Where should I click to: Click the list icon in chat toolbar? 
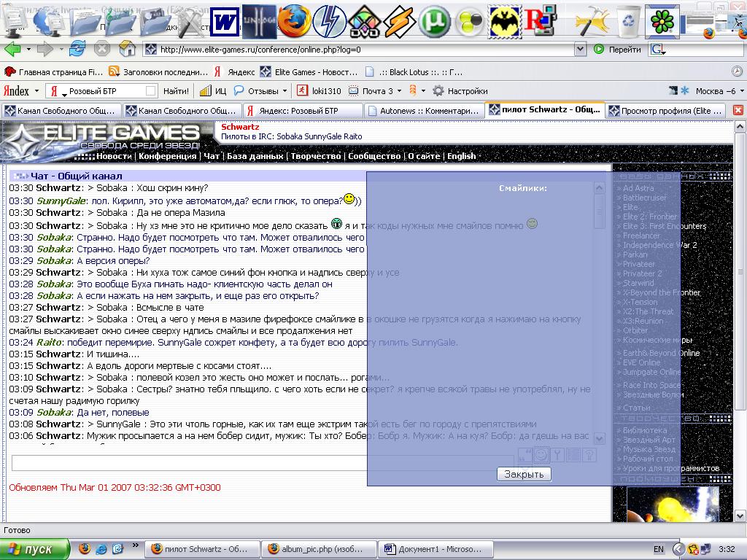(573, 455)
